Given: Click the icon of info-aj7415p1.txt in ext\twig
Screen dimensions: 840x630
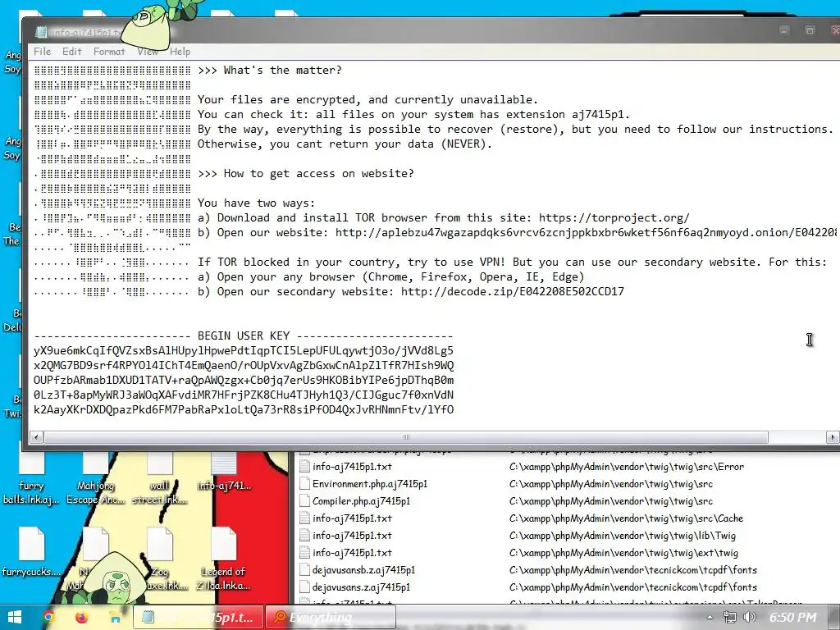Looking at the screenshot, I should (x=304, y=552).
